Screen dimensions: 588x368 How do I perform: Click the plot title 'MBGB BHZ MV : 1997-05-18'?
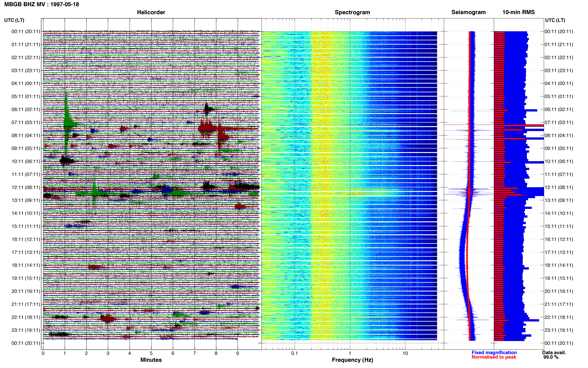42,4
